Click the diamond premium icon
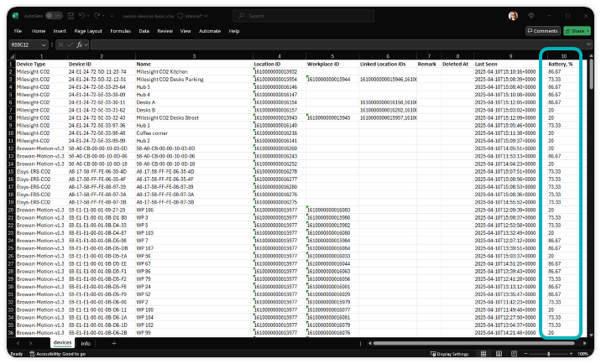 pos(530,16)
